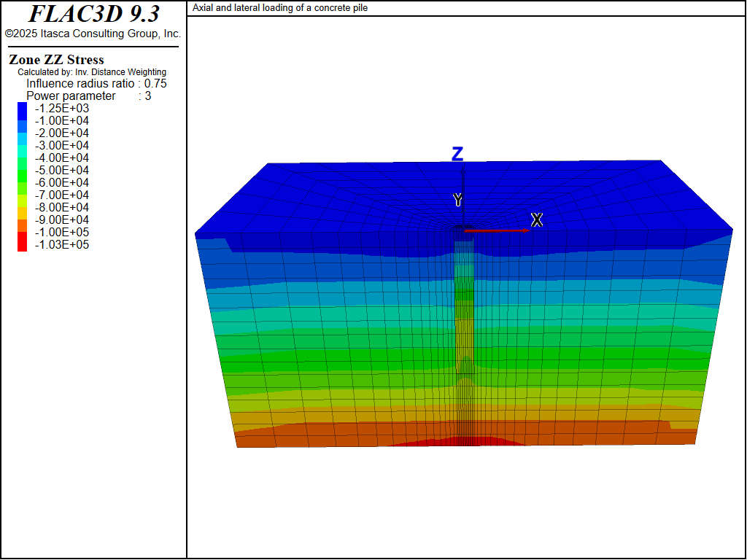This screenshot has height=560, width=747.
Task: Click the -1.00E+05 legend value label
Action: (61, 233)
